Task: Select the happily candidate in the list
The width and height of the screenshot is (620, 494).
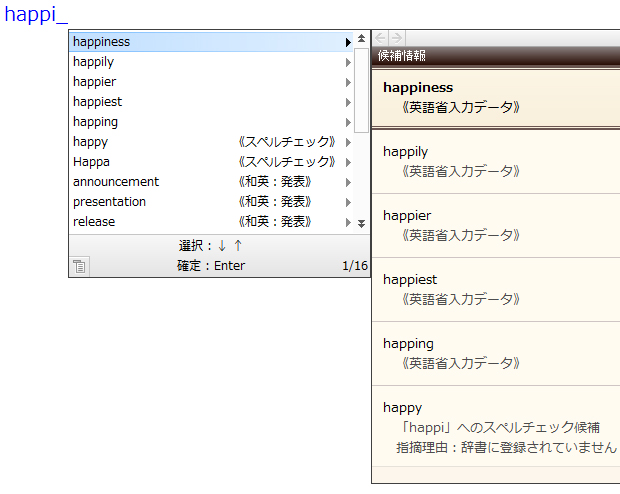Action: click(211, 62)
